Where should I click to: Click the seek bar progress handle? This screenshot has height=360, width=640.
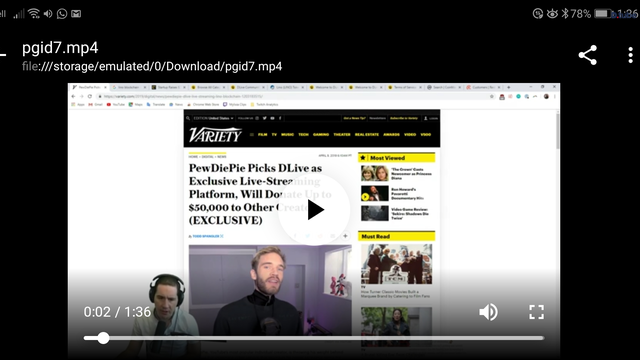pyautogui.click(x=103, y=338)
